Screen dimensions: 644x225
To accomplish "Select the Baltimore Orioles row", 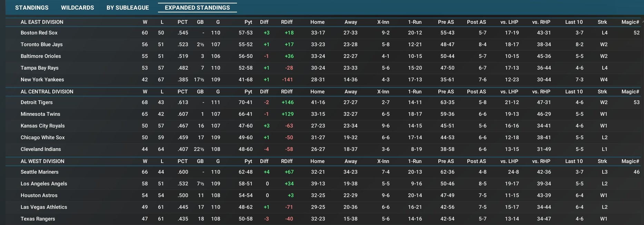I will pos(41,56).
